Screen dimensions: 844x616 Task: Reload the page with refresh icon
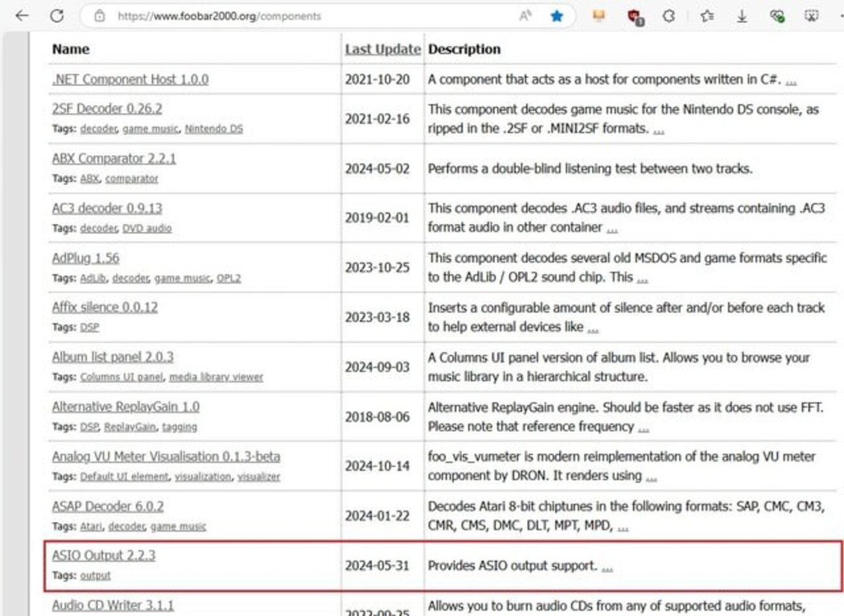57,16
